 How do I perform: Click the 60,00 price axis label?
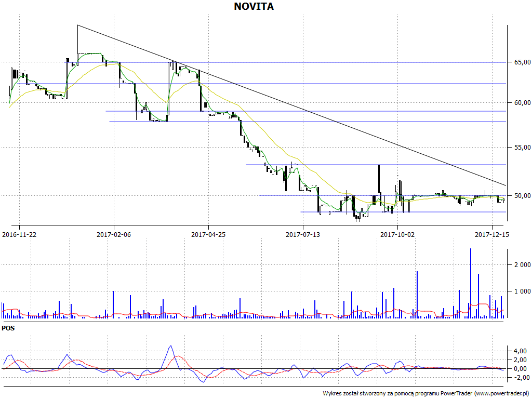[523, 103]
